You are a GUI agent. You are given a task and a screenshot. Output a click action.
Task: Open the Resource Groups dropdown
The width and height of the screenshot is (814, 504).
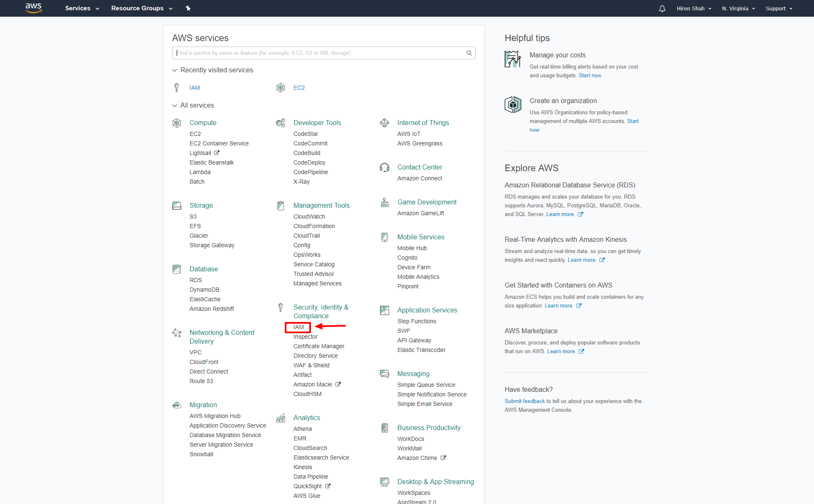pyautogui.click(x=142, y=8)
